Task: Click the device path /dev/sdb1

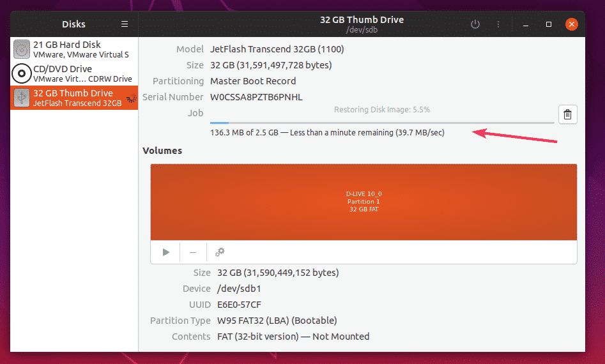Action: click(x=239, y=289)
